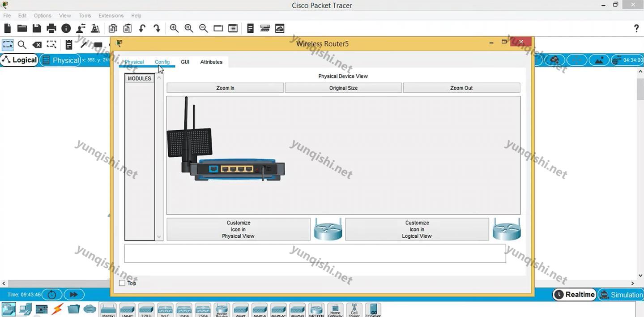Click the Power Cycle Devices button
Image resolution: width=644 pixels, height=317 pixels.
pos(51,294)
